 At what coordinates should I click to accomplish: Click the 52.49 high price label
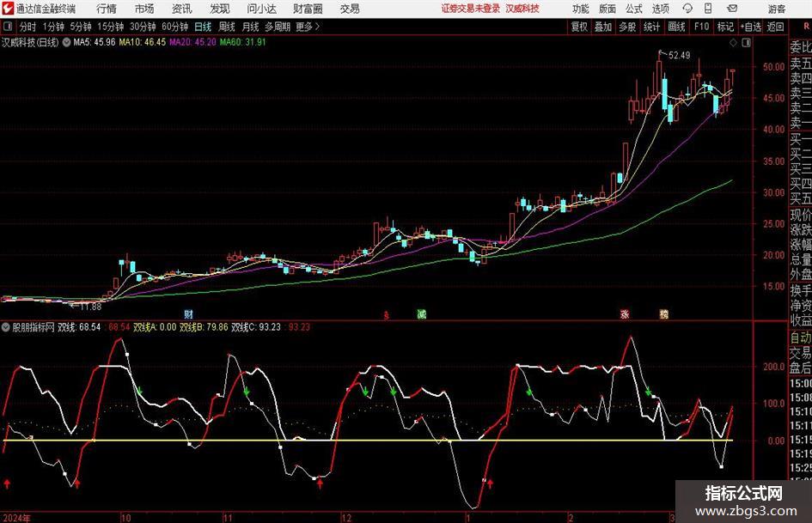click(680, 56)
